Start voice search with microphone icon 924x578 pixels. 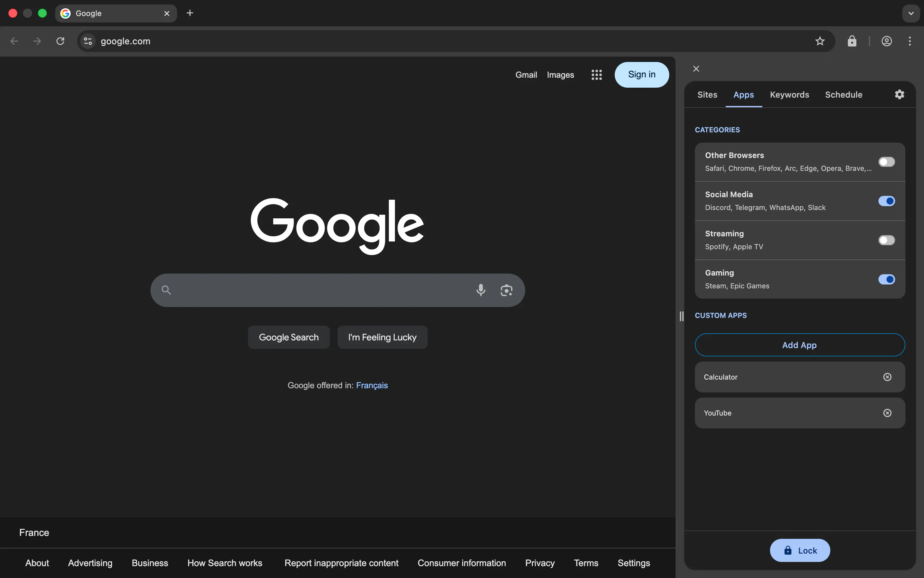481,290
